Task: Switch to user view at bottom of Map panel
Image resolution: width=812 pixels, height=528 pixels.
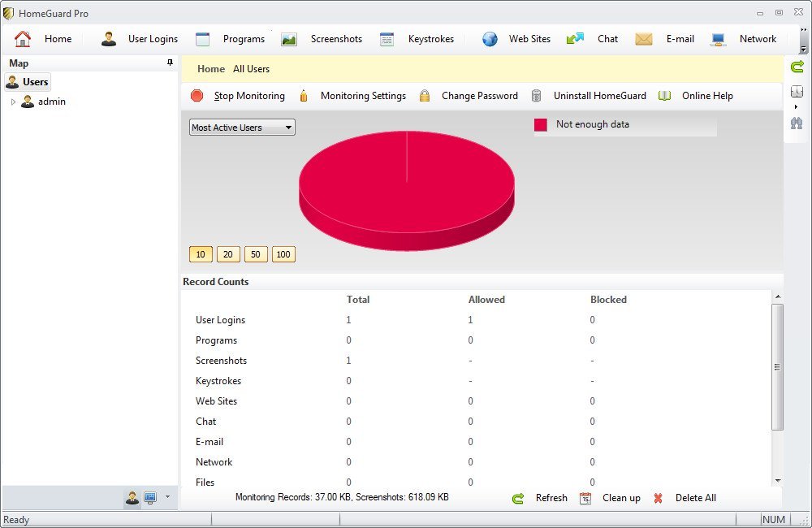Action: coord(132,497)
